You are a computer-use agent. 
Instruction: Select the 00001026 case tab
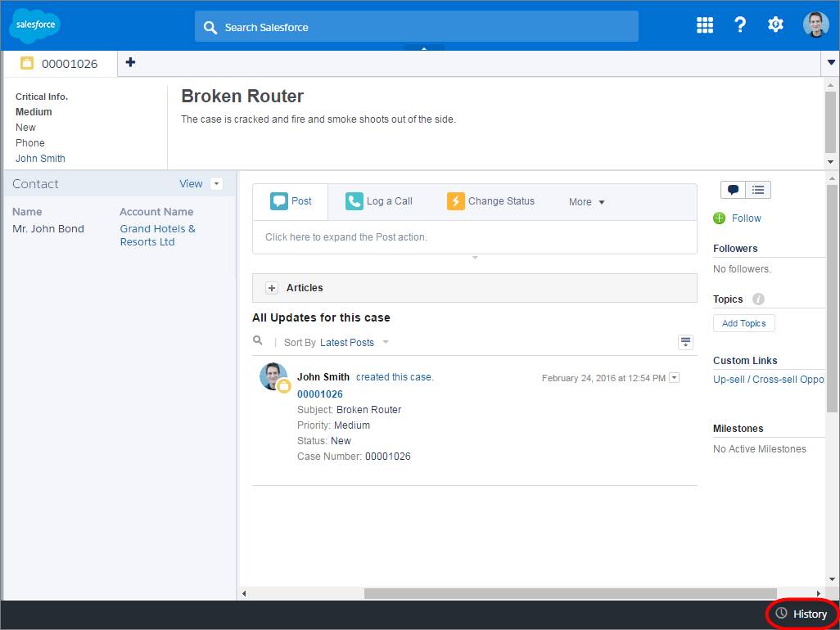60,64
